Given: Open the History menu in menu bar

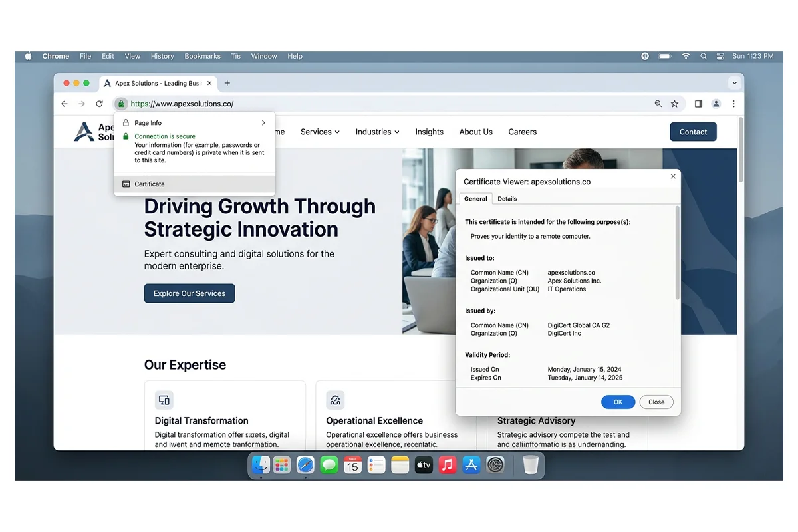Looking at the screenshot, I should (162, 57).
